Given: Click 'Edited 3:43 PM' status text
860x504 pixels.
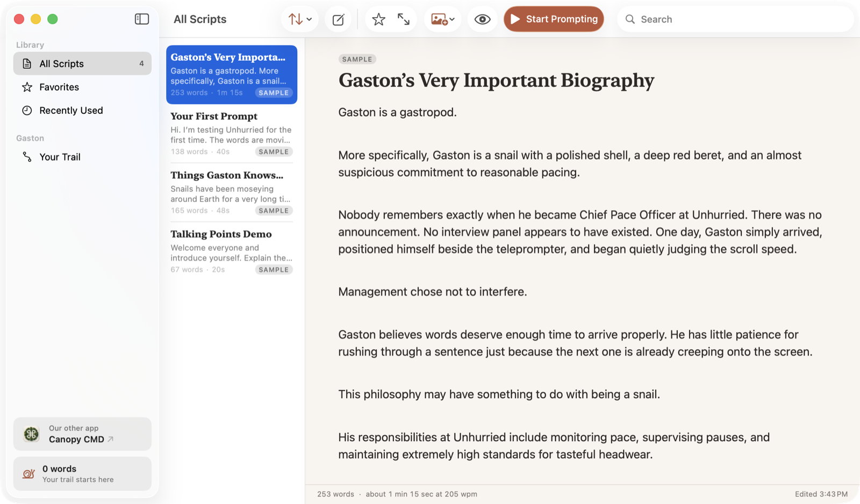Looking at the screenshot, I should point(821,494).
